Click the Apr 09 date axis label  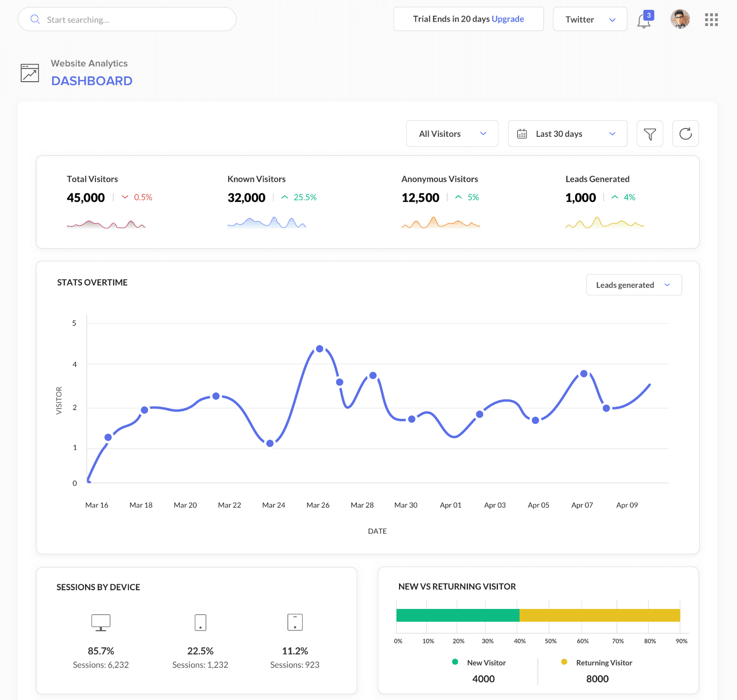(627, 505)
